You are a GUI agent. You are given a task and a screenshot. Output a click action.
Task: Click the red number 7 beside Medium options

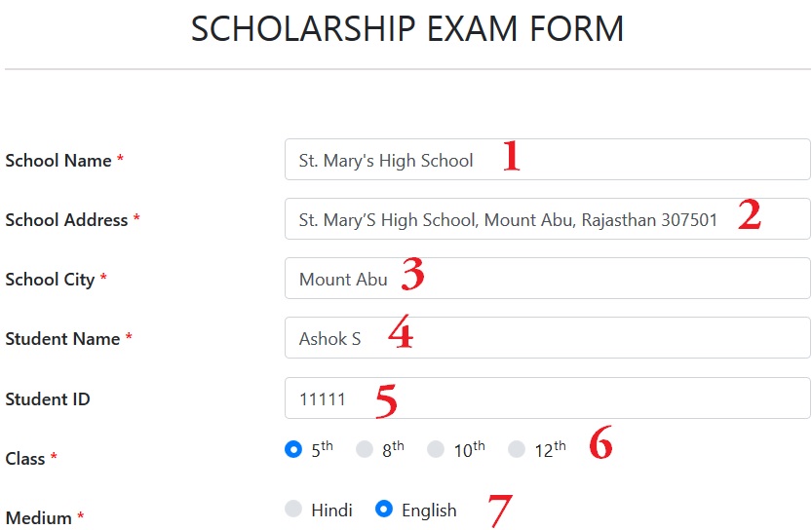[x=500, y=511]
